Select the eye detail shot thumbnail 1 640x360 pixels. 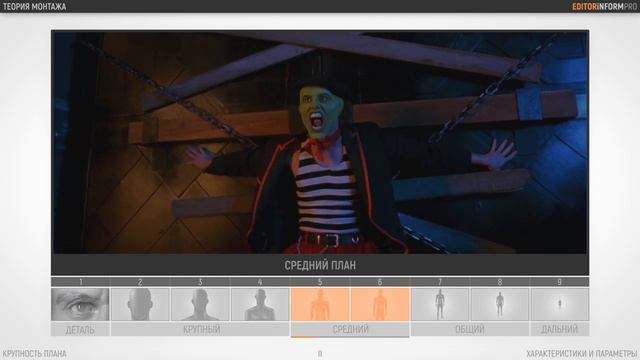(80, 304)
